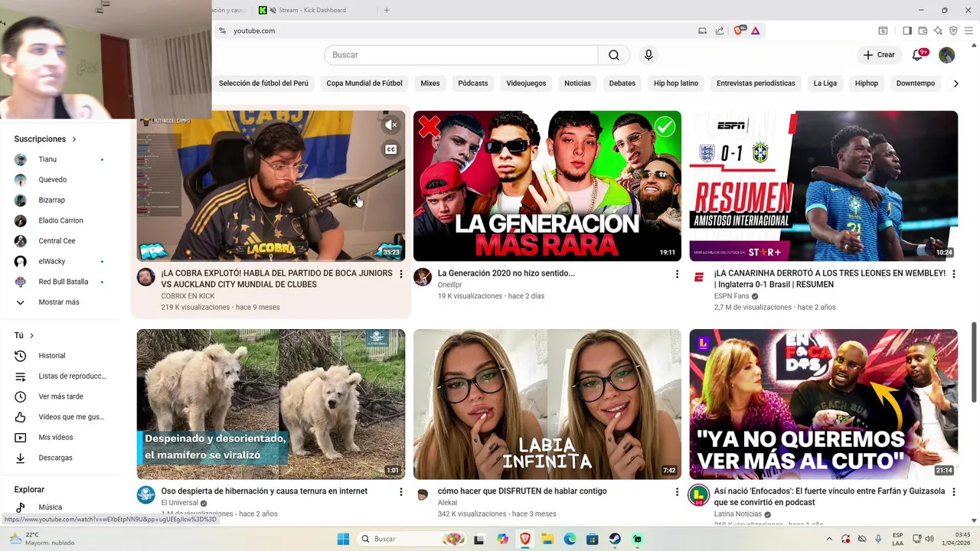The image size is (980, 551).
Task: Click the tab search icon in toolbar
Action: [883, 31]
